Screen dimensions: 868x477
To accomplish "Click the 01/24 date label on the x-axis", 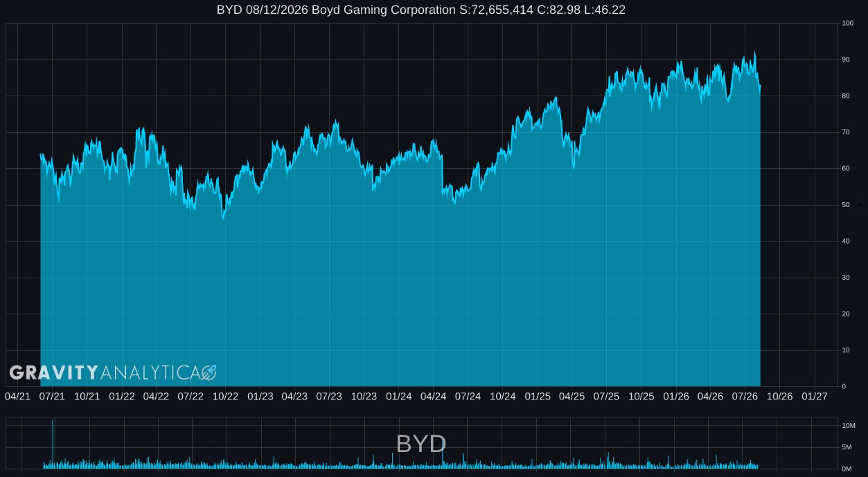I will pos(398,397).
